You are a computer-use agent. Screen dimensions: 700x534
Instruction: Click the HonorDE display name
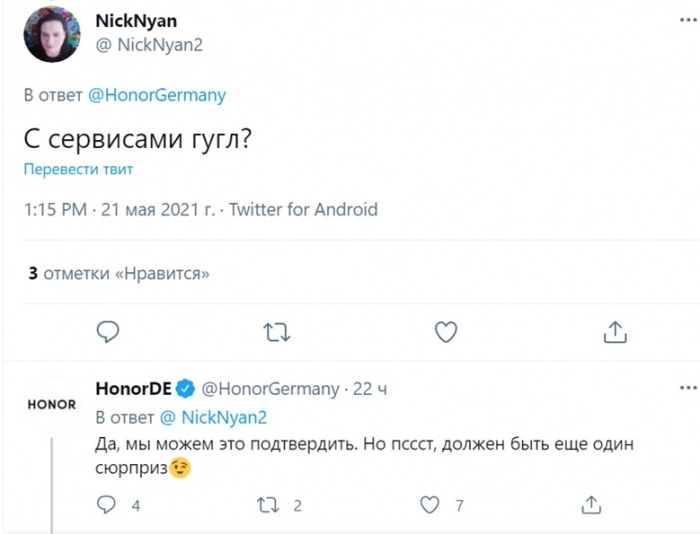click(x=134, y=389)
